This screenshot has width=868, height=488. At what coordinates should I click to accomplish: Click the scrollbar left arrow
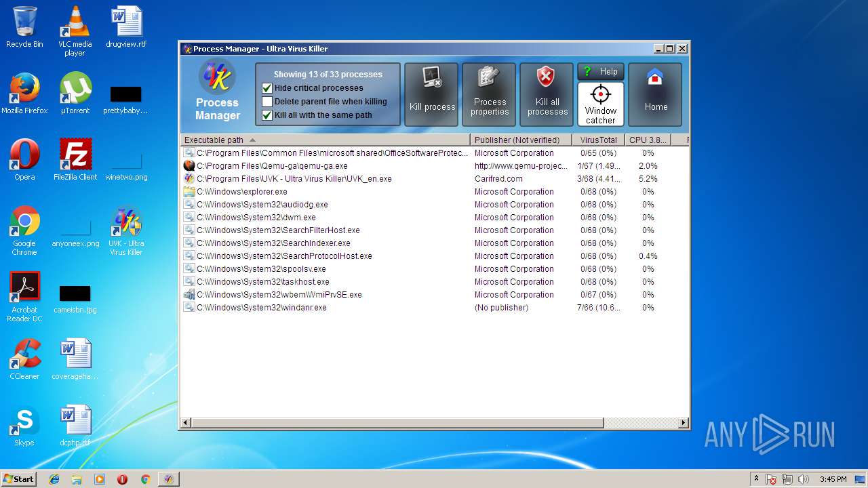click(x=186, y=423)
